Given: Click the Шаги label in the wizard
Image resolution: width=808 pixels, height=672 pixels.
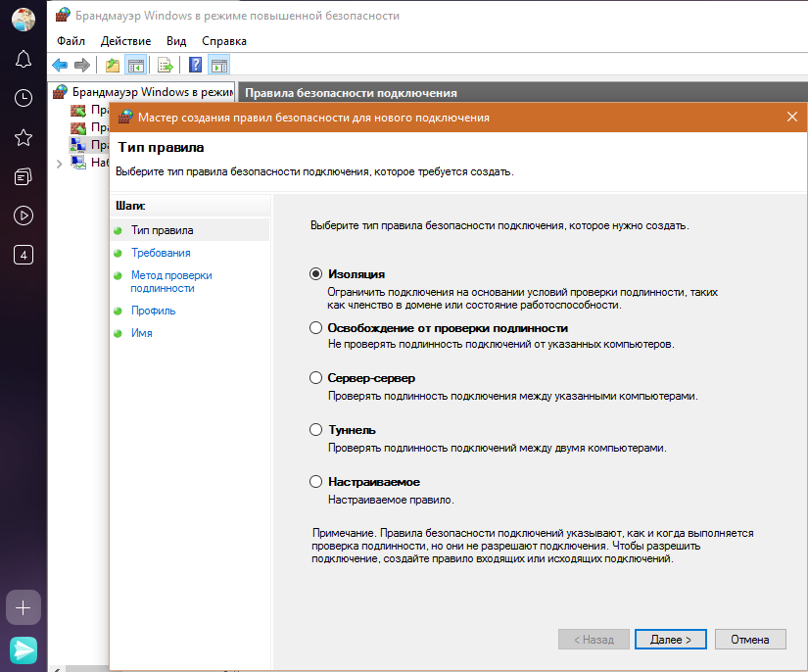Looking at the screenshot, I should [x=130, y=206].
